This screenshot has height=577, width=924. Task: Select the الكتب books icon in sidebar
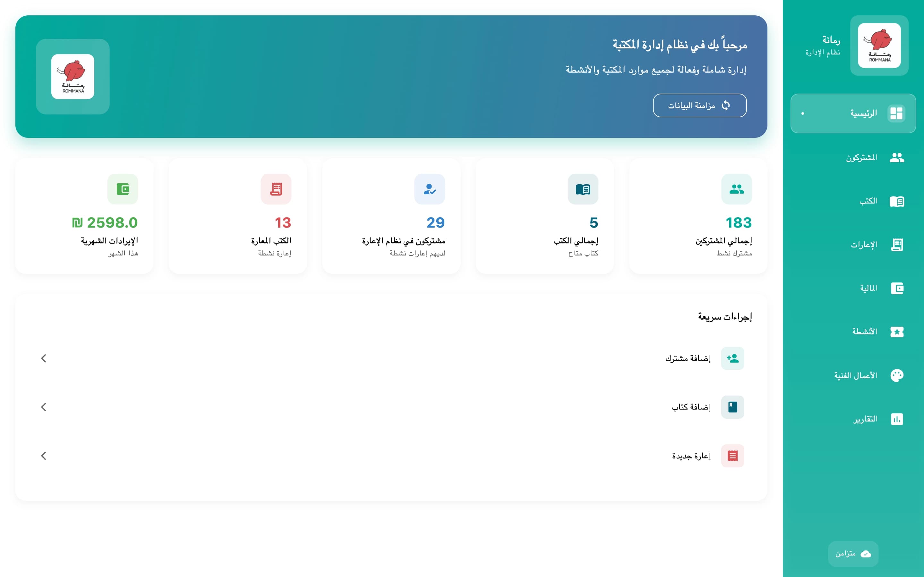click(898, 200)
